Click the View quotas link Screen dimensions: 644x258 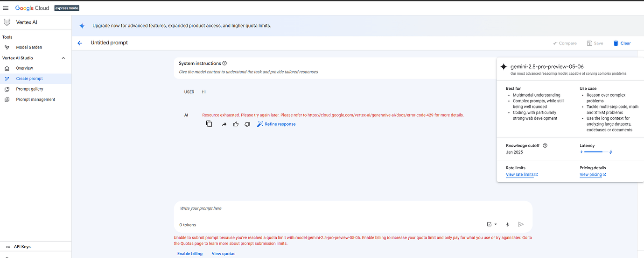[224, 254]
